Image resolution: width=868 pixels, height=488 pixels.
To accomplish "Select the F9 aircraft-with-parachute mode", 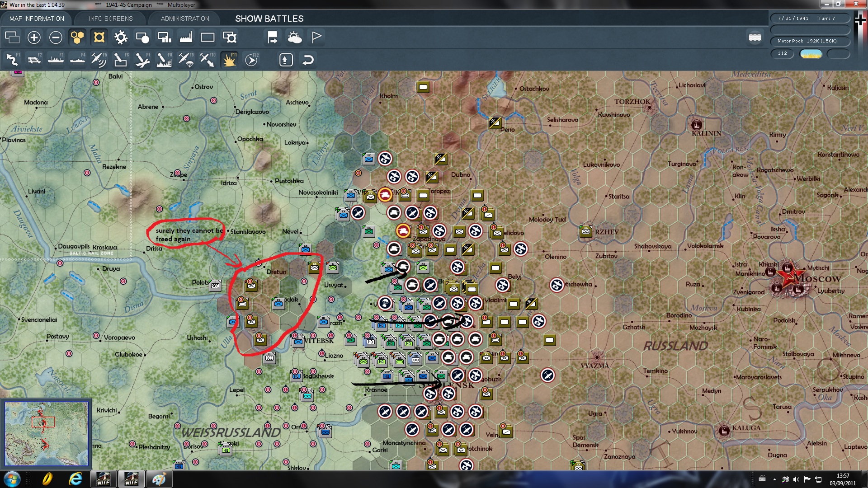I will click(186, 59).
